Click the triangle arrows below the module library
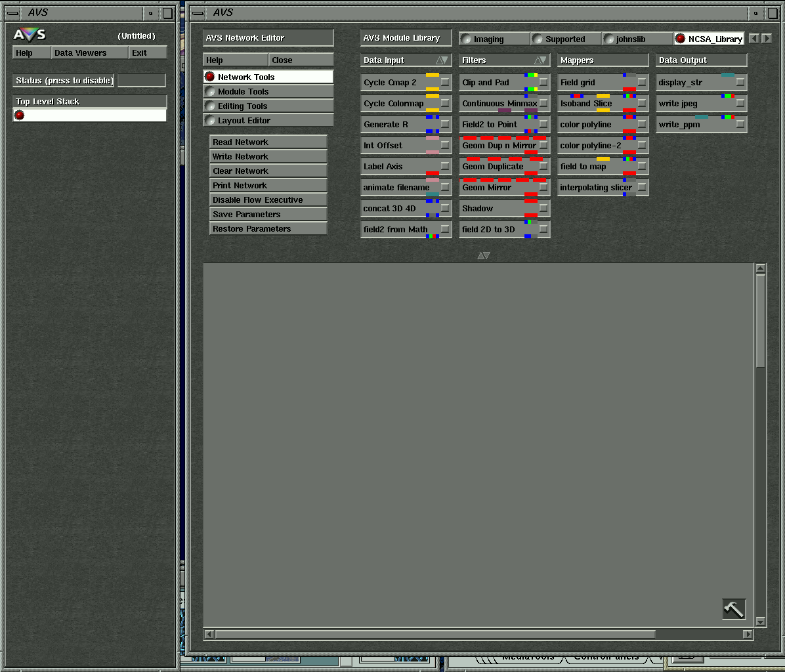This screenshot has width=785, height=672. pos(484,255)
